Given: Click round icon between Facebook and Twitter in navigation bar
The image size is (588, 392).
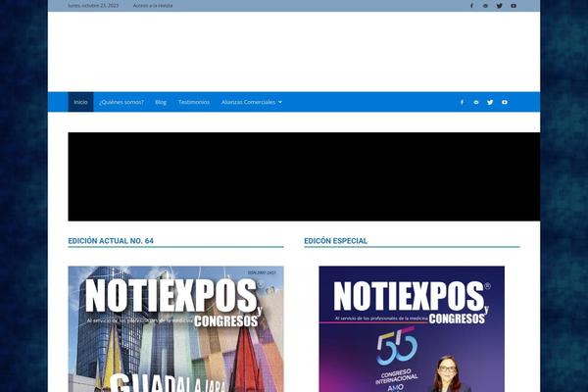Looking at the screenshot, I should pyautogui.click(x=476, y=102).
